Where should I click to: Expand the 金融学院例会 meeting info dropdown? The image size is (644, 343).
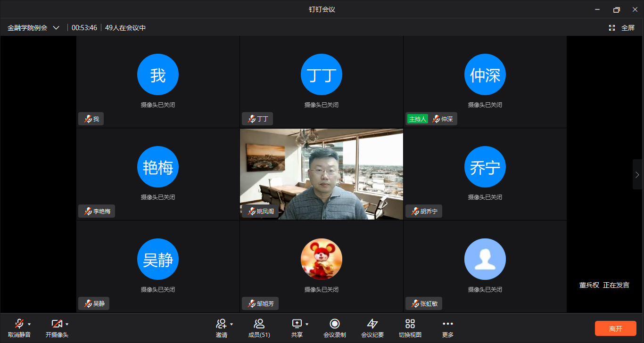point(56,28)
